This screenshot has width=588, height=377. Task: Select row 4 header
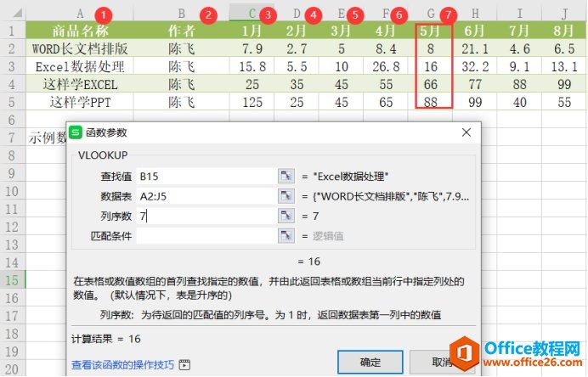(x=13, y=84)
